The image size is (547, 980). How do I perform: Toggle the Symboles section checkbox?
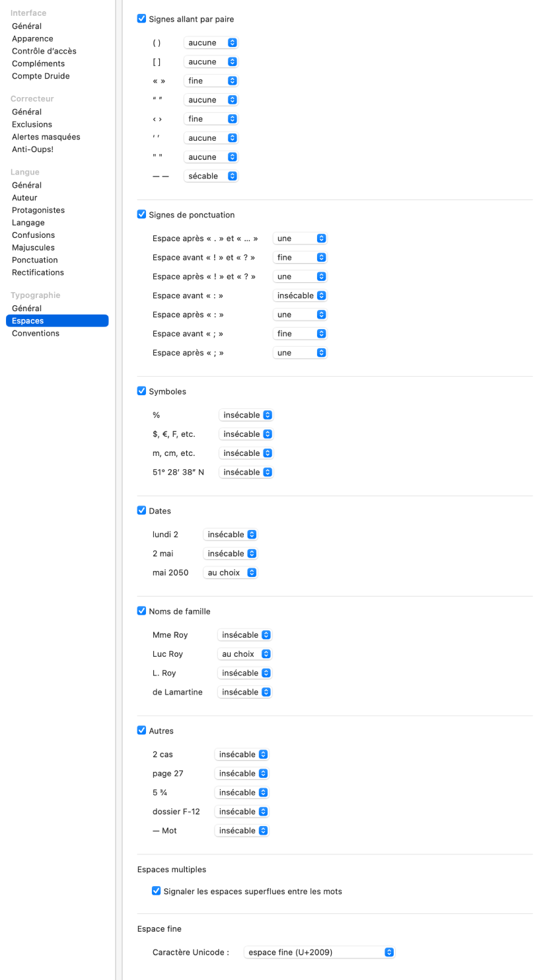coord(141,391)
